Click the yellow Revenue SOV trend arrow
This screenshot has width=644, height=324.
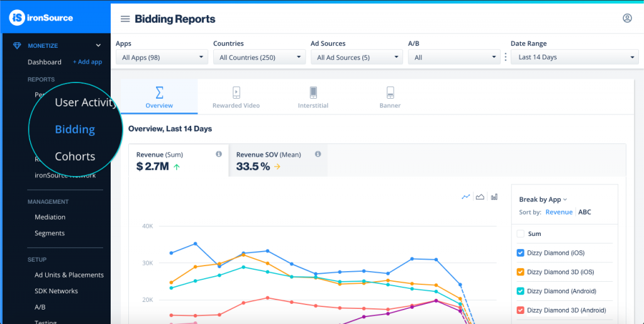tap(277, 167)
